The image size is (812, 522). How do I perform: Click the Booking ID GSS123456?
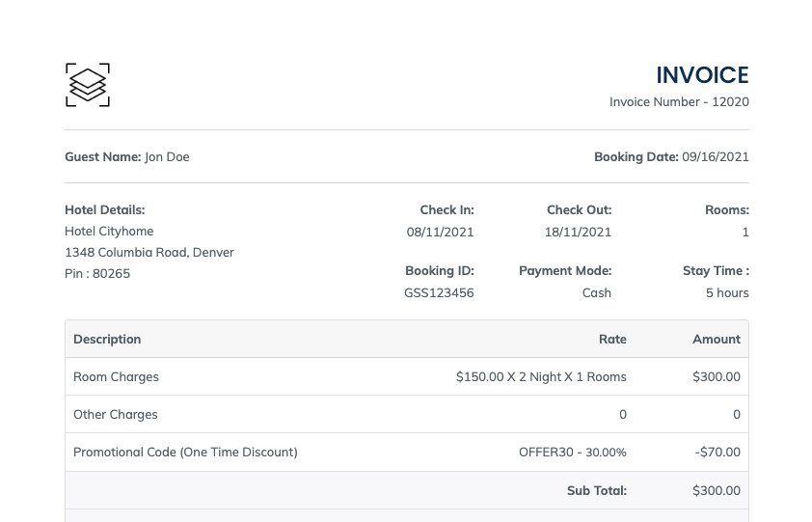(x=439, y=292)
